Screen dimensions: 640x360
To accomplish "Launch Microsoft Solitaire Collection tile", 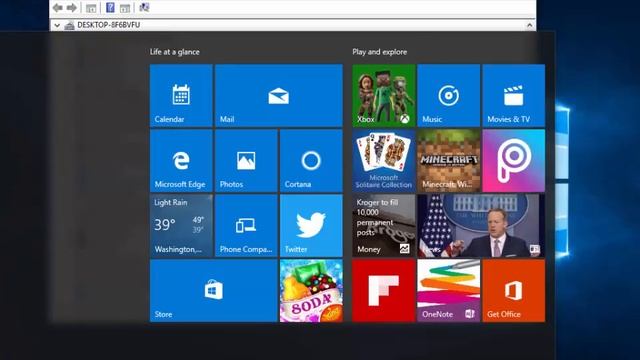I will 384,161.
